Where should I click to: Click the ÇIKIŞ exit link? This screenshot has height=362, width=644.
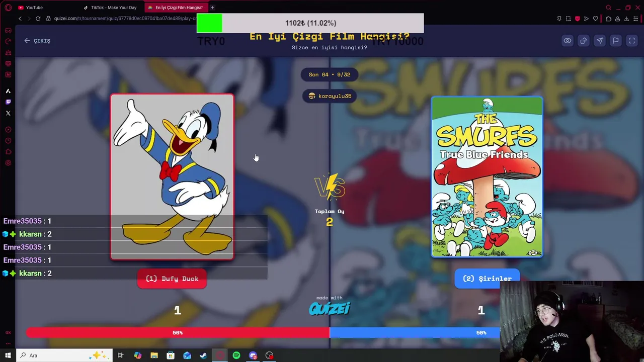[37, 41]
